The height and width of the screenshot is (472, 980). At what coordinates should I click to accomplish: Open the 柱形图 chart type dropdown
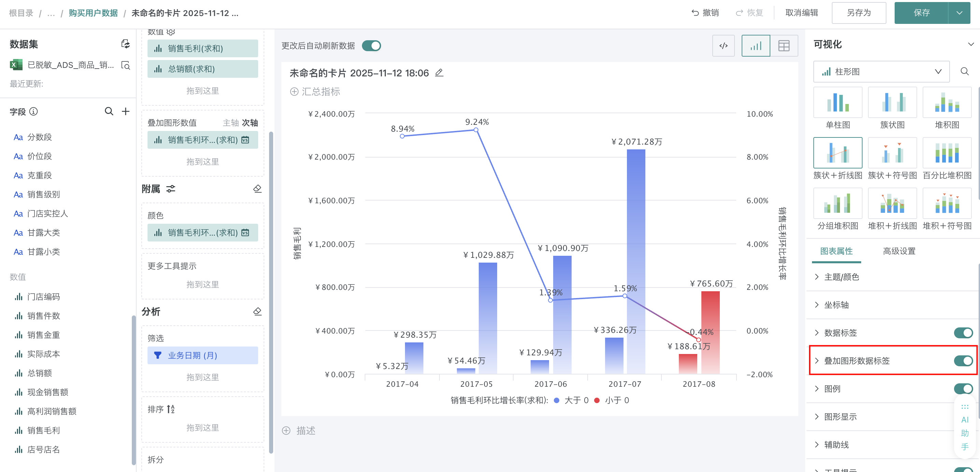pos(881,71)
